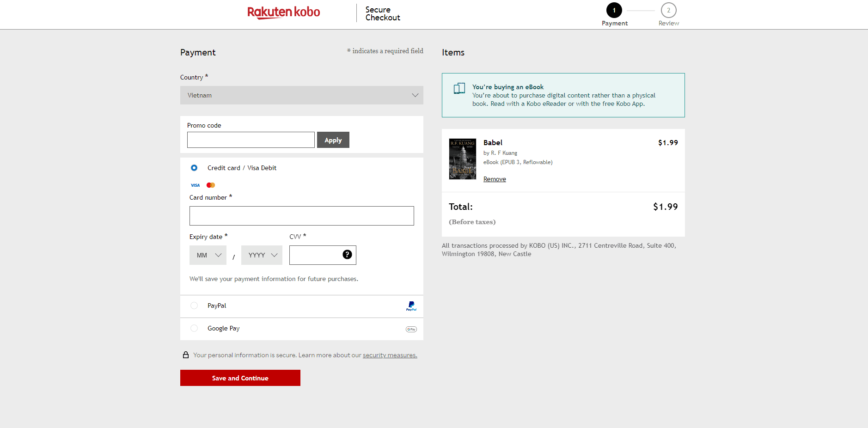Viewport: 868px width, 428px height.
Task: Click 'eBook (EPUB 3, Reflowable)' text
Action: click(x=518, y=162)
